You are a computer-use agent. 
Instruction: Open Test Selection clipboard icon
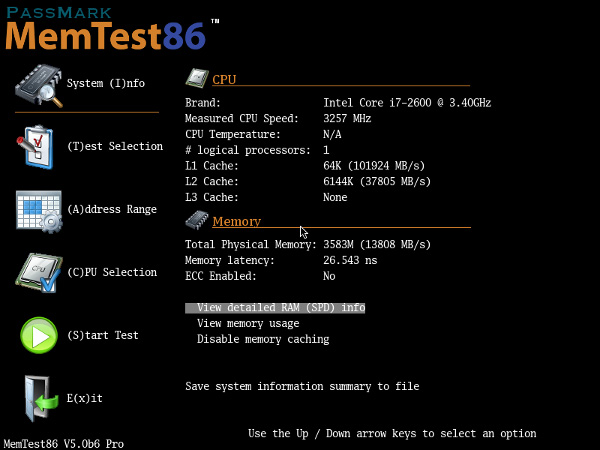(x=35, y=147)
